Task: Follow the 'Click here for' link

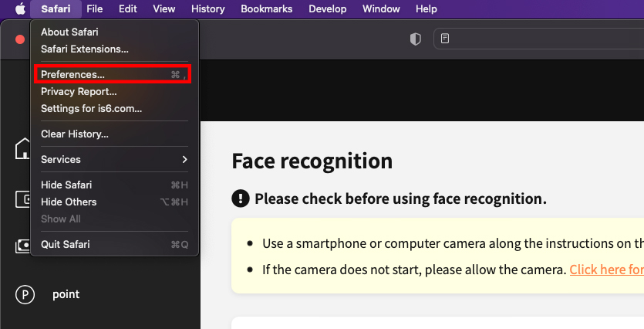Action: pyautogui.click(x=607, y=270)
